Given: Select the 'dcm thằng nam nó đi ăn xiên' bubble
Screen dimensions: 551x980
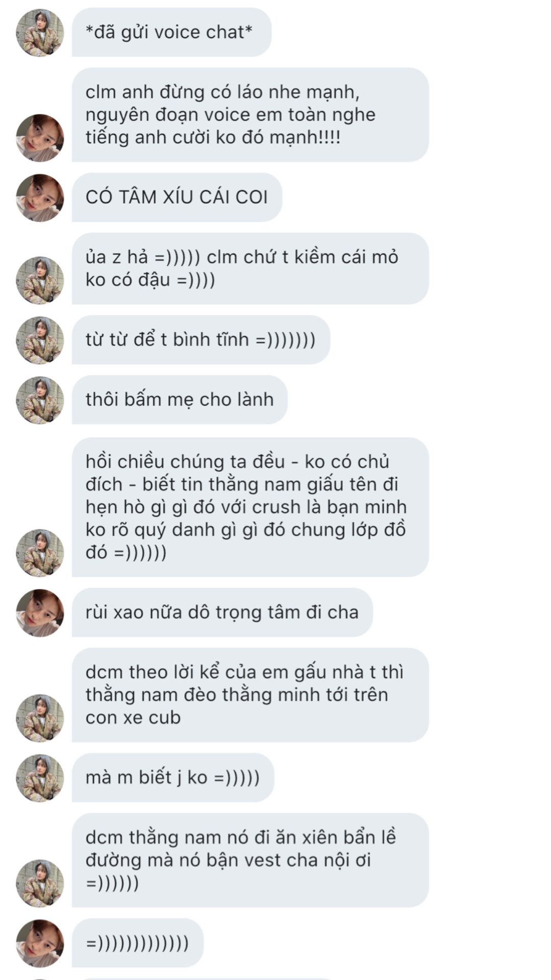Looking at the screenshot, I should (x=250, y=860).
